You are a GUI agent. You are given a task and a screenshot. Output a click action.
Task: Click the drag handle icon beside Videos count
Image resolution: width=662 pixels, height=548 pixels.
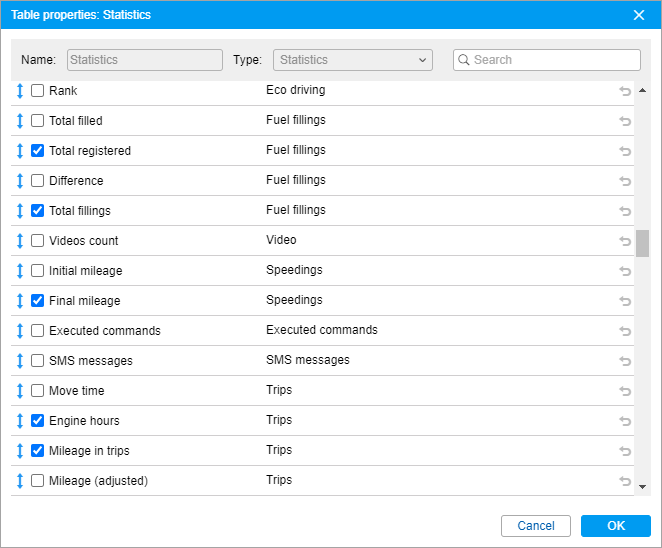19,241
